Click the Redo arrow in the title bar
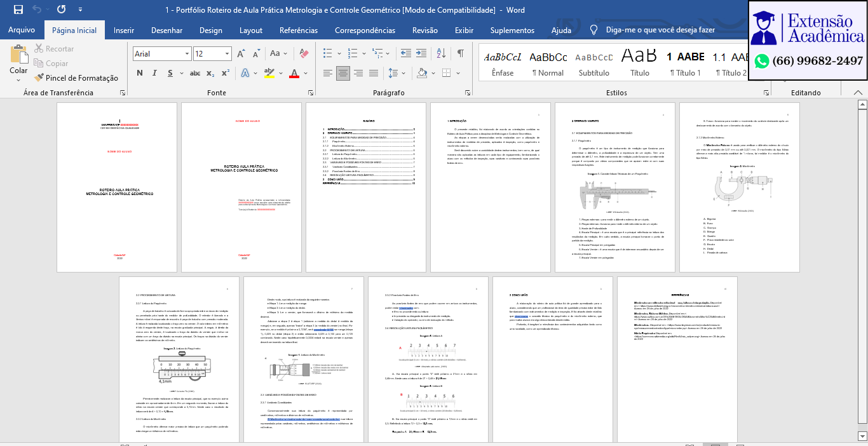Viewport: 868px width, 446px height. tap(61, 10)
